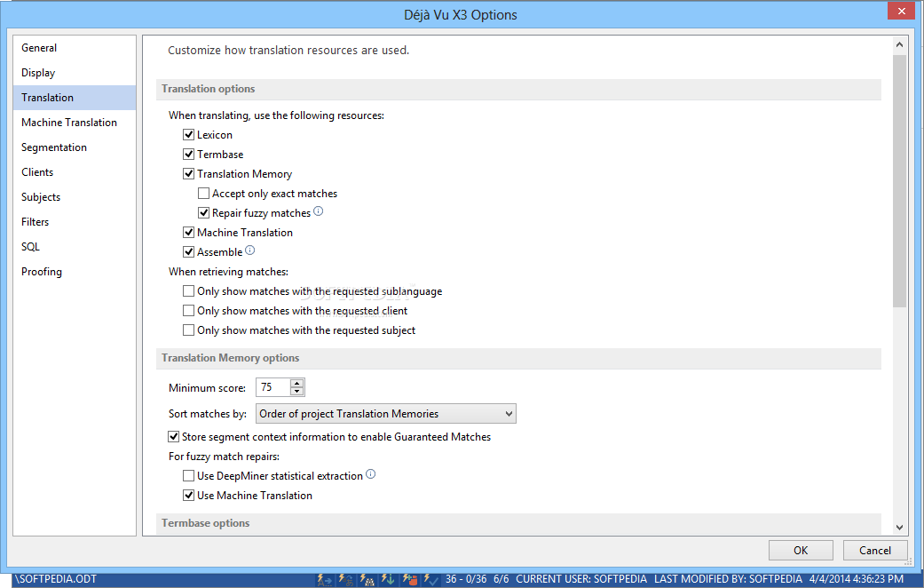Switch to the Display options page
The image size is (924, 588).
pos(75,73)
